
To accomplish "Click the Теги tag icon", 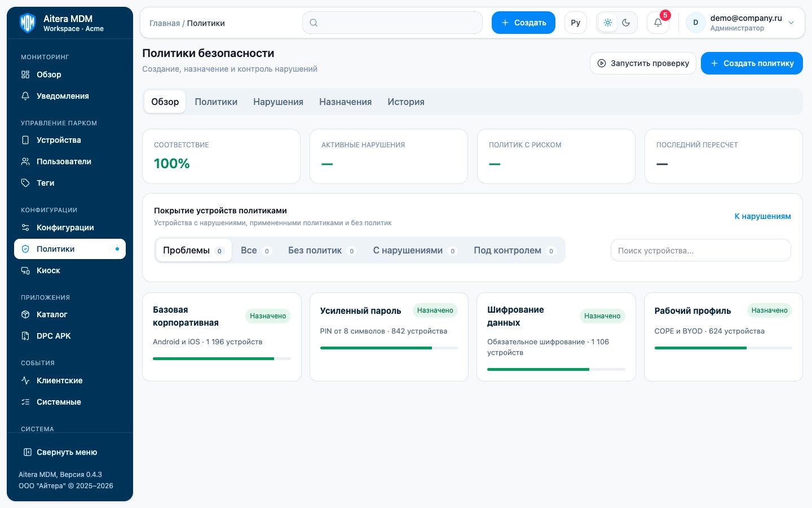I will click(25, 183).
